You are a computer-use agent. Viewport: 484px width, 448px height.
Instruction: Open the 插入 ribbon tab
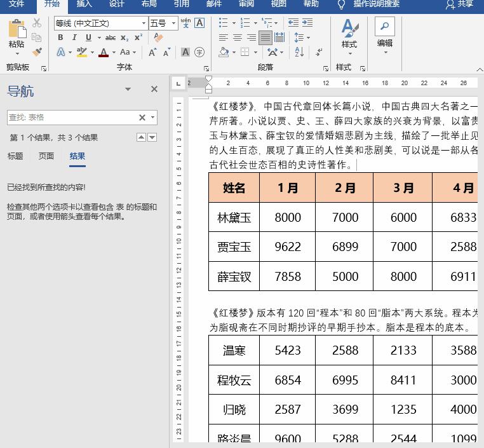tap(84, 4)
